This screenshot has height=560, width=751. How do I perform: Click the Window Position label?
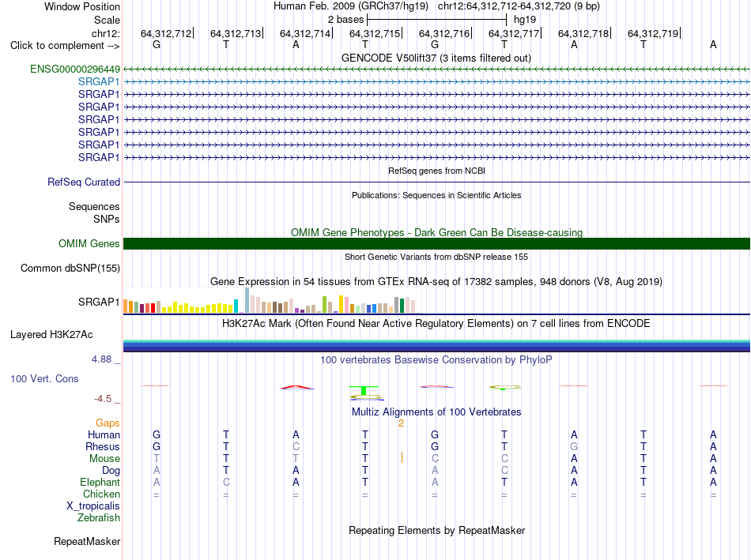tap(82, 6)
